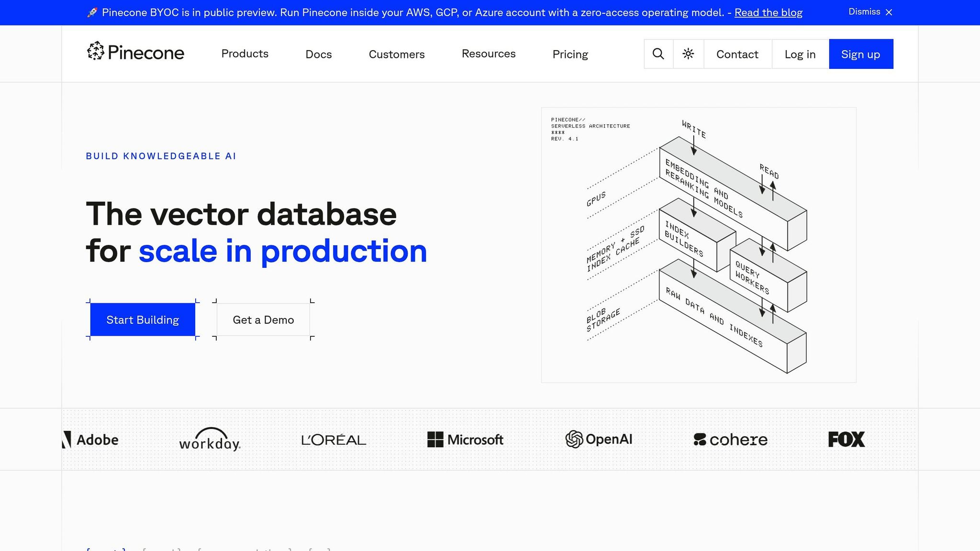Click the Get a Demo button

point(263,320)
